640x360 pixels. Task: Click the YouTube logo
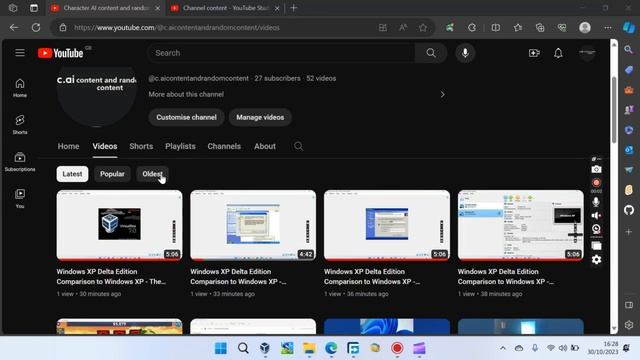[60, 53]
